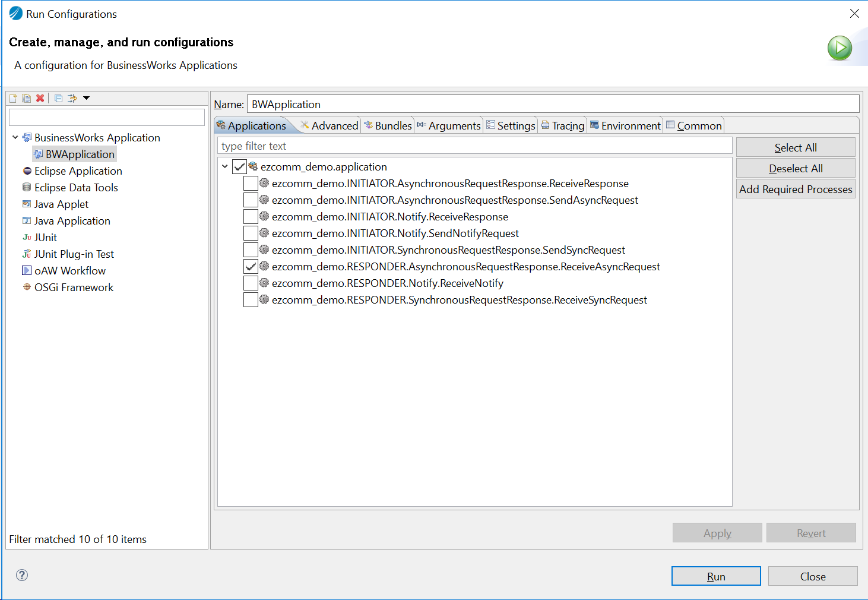This screenshot has height=600, width=868.
Task: Click gear icon for ReceiveAsyncRequest process
Action: point(264,267)
